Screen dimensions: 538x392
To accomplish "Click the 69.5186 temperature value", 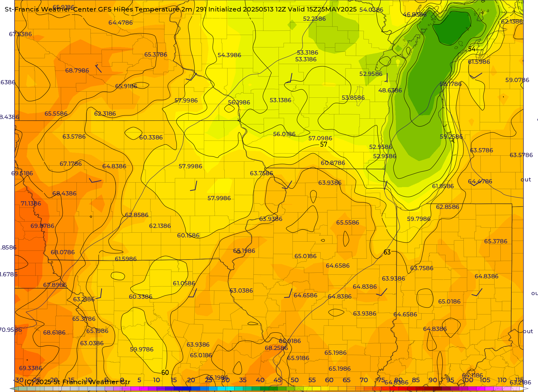I will [x=22, y=173].
